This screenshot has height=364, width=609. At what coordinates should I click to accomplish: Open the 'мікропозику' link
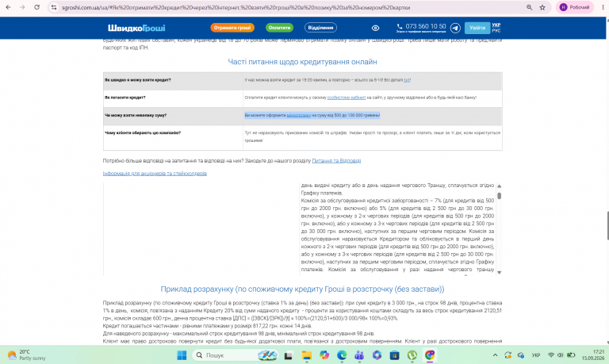click(x=299, y=115)
